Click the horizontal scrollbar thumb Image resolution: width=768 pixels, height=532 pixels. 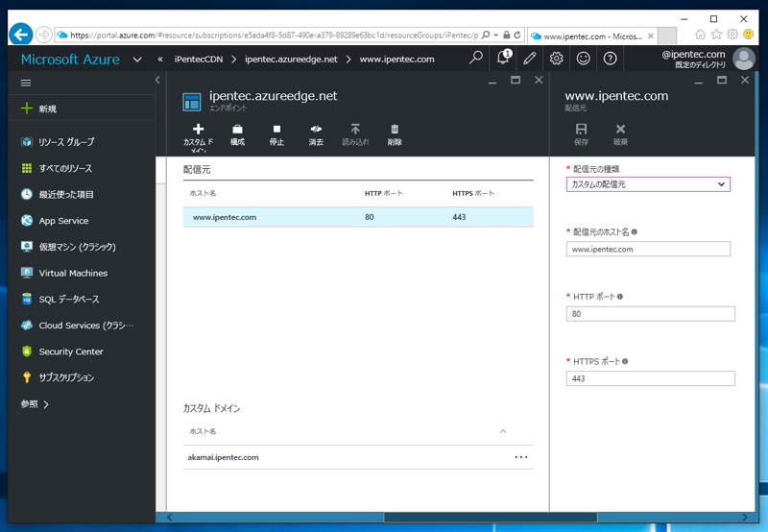pyautogui.click(x=491, y=518)
